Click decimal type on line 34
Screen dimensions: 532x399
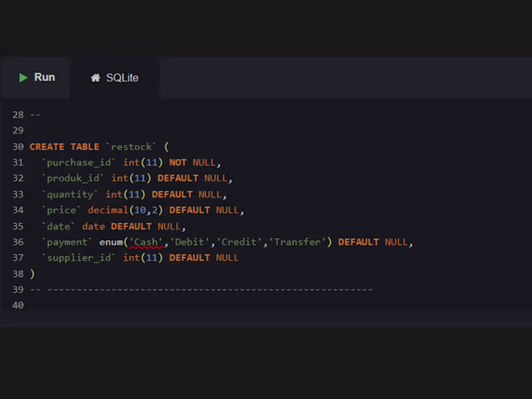tap(108, 210)
